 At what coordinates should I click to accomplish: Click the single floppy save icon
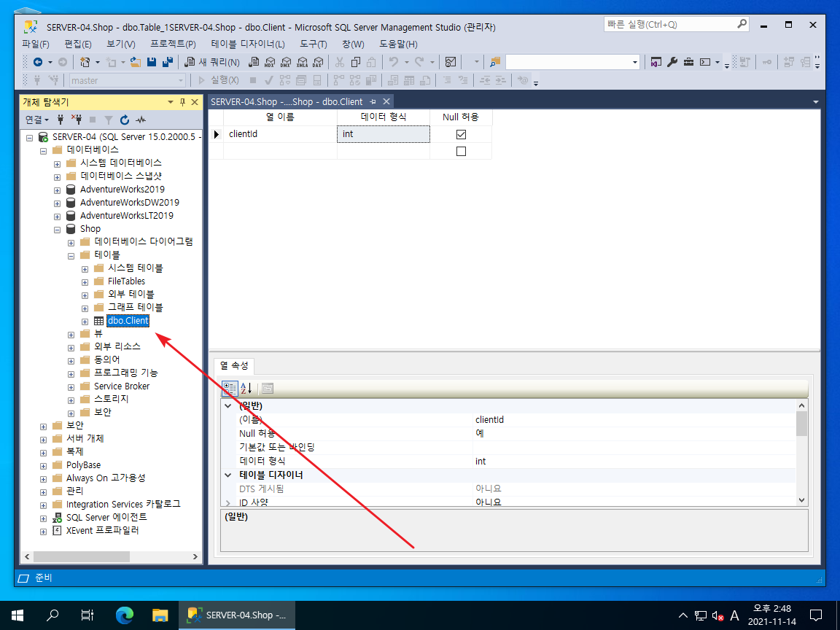point(152,62)
